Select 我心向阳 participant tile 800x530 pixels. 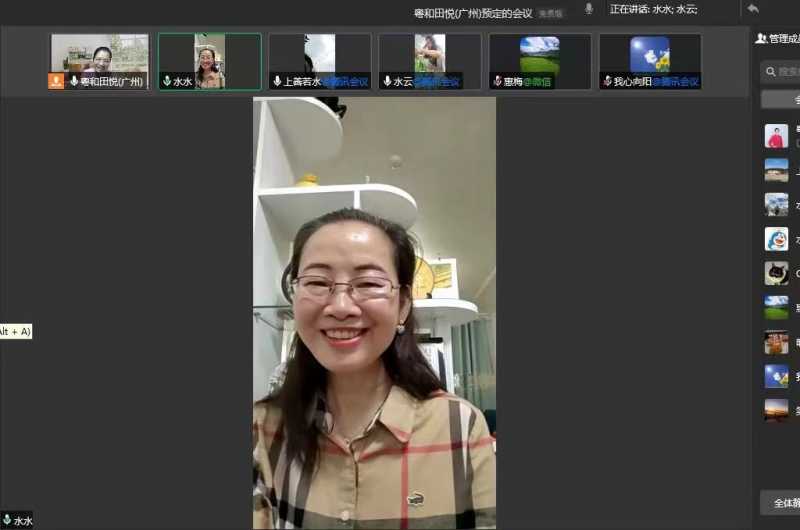click(x=649, y=60)
